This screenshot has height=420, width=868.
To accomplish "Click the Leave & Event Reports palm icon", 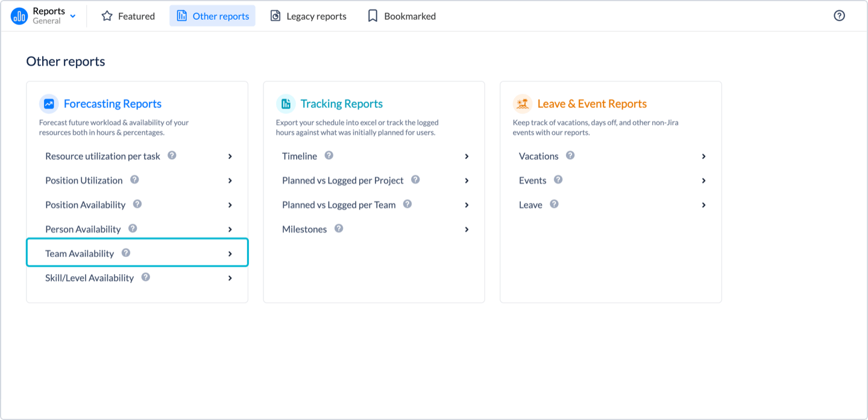I will pos(522,104).
